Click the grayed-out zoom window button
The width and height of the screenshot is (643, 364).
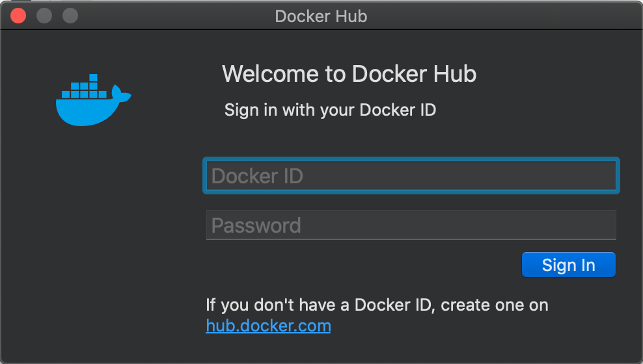[x=70, y=16]
